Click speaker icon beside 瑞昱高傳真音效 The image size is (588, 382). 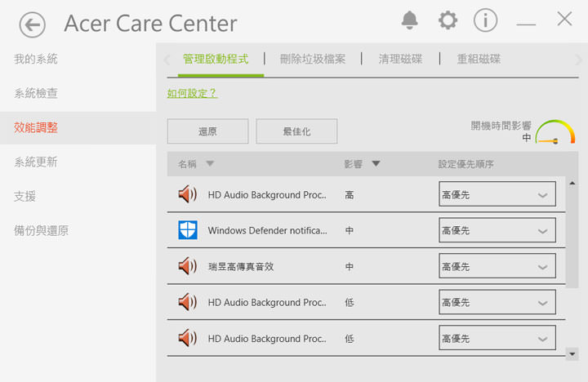[x=188, y=266]
